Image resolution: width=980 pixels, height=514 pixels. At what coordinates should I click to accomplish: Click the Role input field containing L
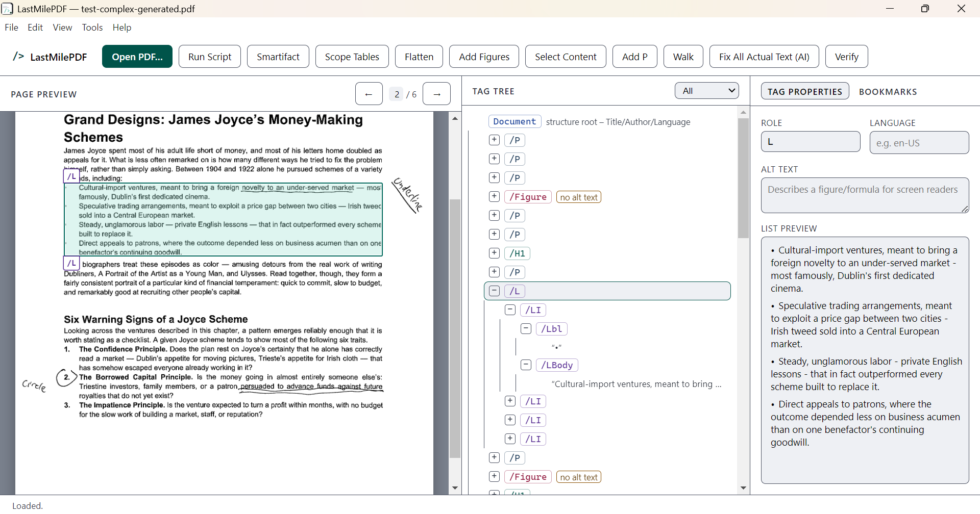point(811,142)
